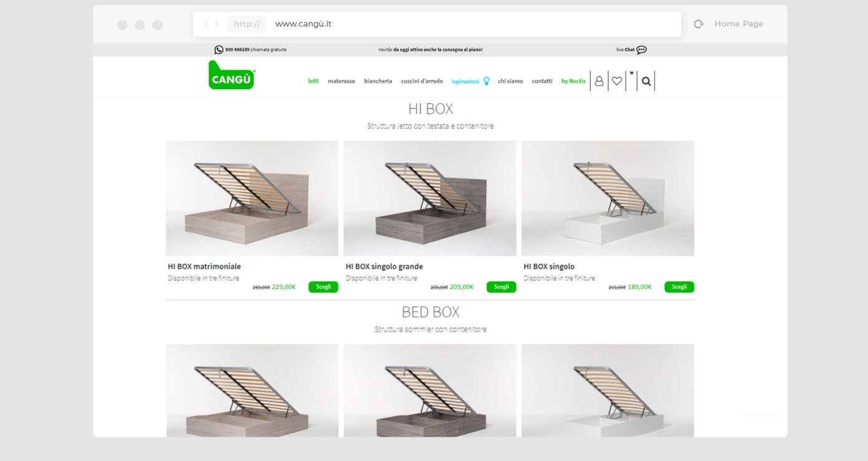Viewport: 868px width, 461px height.
Task: Open the user account icon
Action: pyautogui.click(x=599, y=81)
